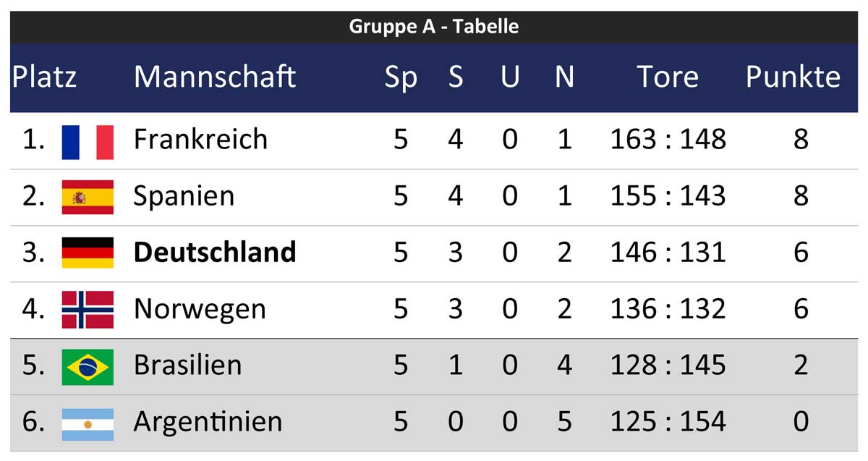Click the Argentina flag icon
This screenshot has height=461, width=868.
[x=88, y=423]
